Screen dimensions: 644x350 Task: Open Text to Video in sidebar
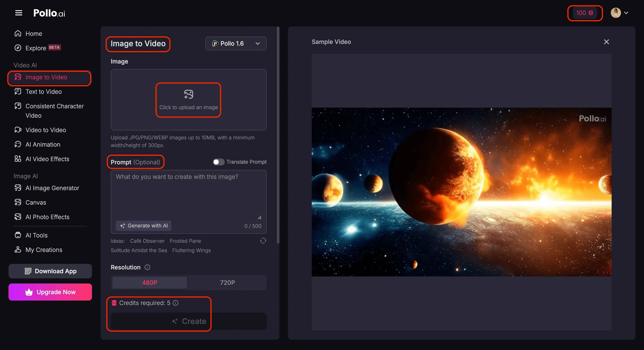click(43, 92)
